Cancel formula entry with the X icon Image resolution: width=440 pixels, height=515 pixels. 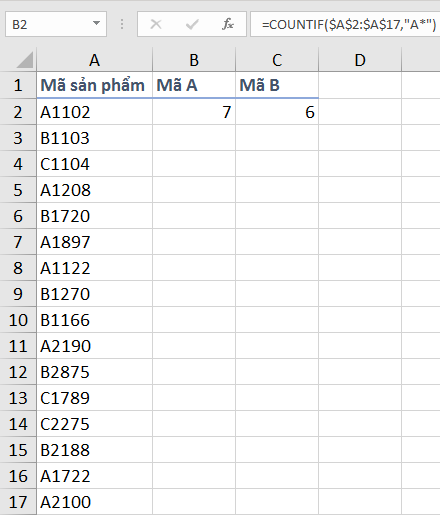point(156,24)
